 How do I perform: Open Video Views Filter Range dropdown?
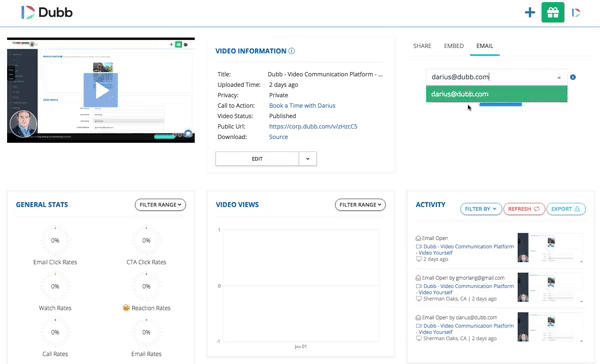pos(360,205)
